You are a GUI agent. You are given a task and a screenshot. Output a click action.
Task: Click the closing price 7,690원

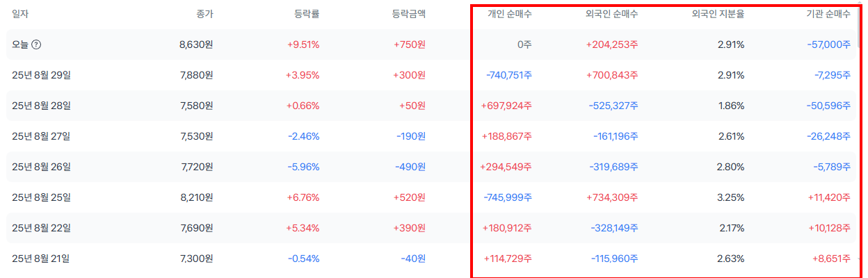coord(196,228)
